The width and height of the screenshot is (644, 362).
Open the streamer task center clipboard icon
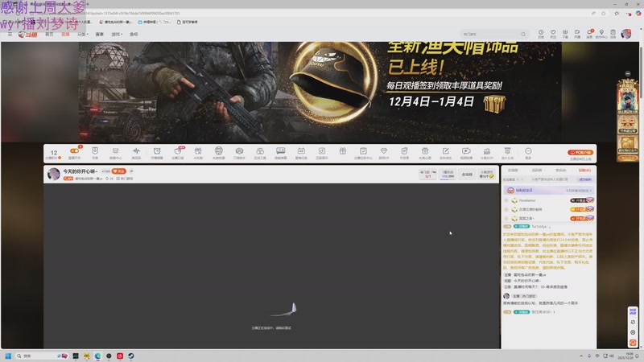click(363, 151)
